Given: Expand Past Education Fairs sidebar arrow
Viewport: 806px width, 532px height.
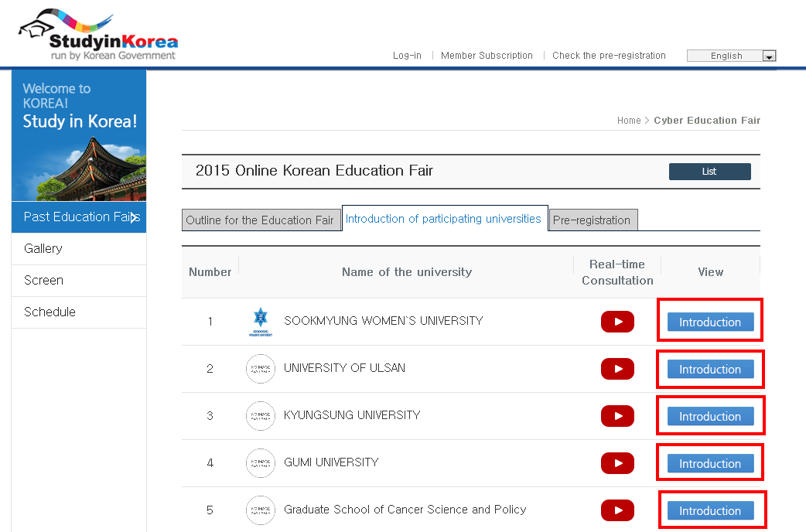Looking at the screenshot, I should click(x=134, y=217).
